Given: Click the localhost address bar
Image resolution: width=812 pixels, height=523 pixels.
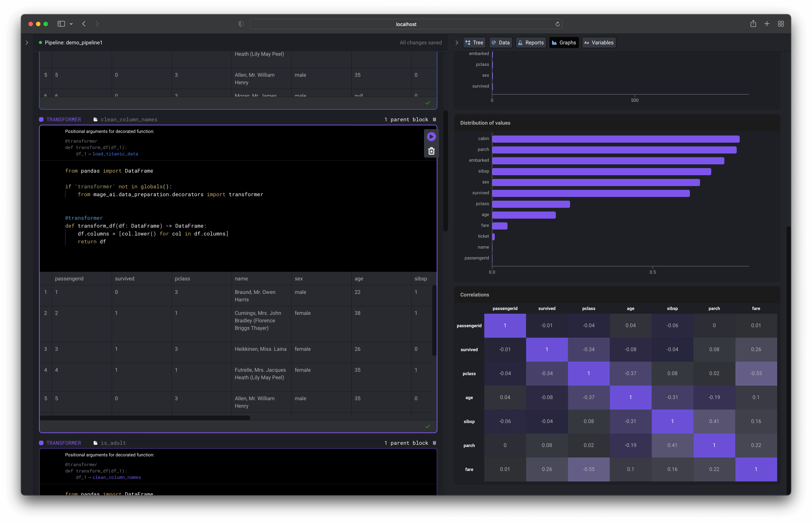Looking at the screenshot, I should [406, 24].
